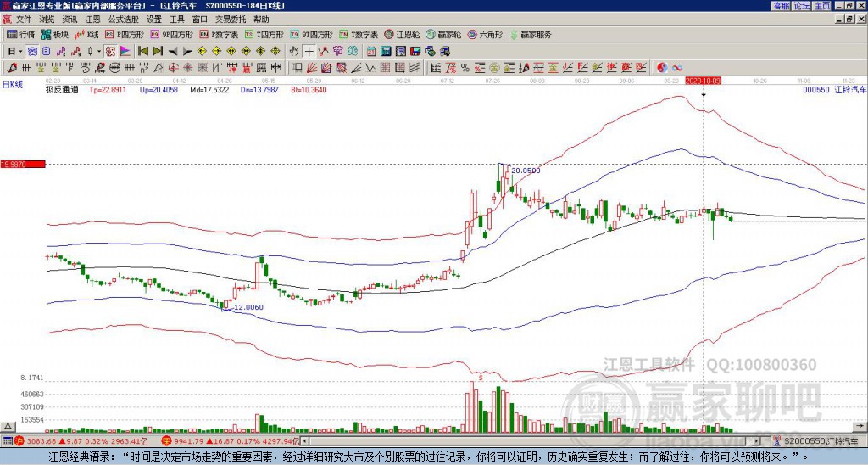Screen dimensions: 868x465
Task: Click the up triangle button at bottom-left
Action: (8, 426)
